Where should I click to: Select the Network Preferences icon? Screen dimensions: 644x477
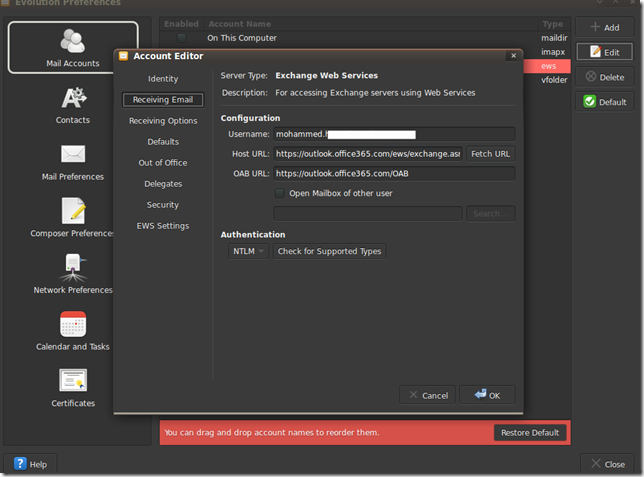point(73,267)
